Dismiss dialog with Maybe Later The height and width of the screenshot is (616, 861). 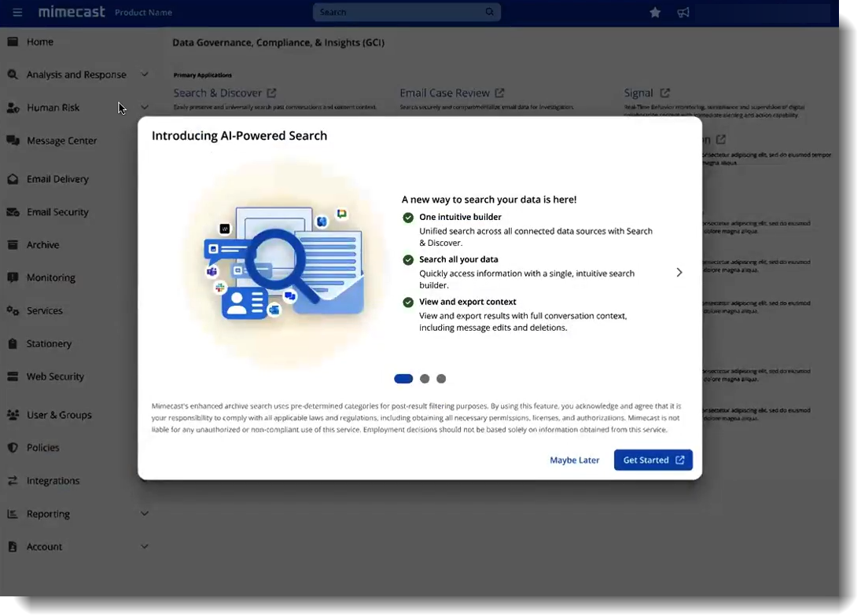click(574, 460)
